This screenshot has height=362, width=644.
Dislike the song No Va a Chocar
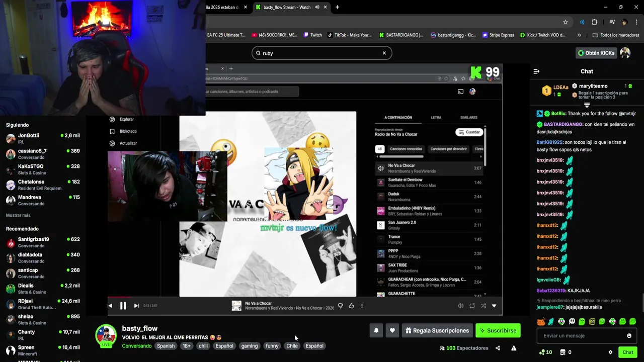pyautogui.click(x=341, y=306)
